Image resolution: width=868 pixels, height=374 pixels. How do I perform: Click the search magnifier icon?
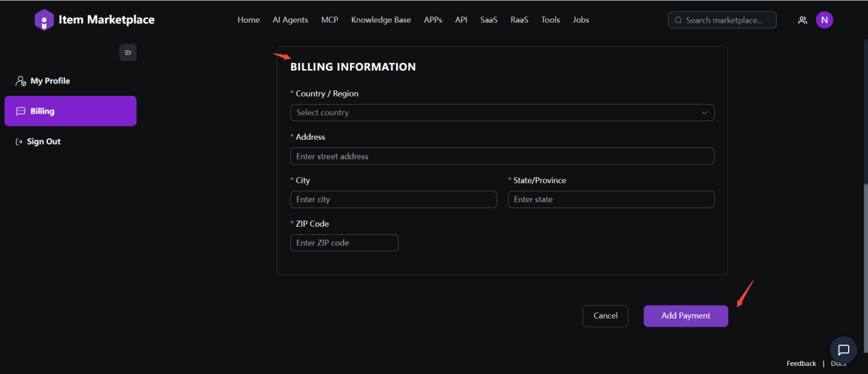[x=678, y=21]
